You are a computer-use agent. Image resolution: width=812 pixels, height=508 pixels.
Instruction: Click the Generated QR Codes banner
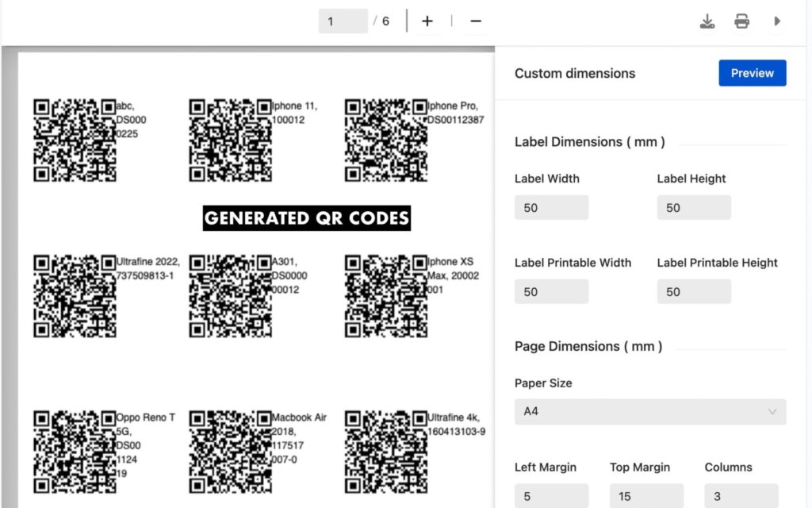click(x=307, y=217)
